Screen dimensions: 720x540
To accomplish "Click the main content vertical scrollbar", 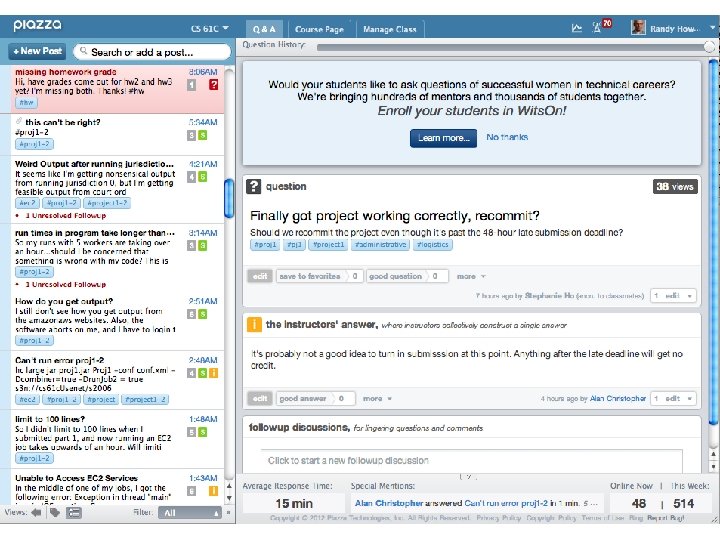I will 713,243.
